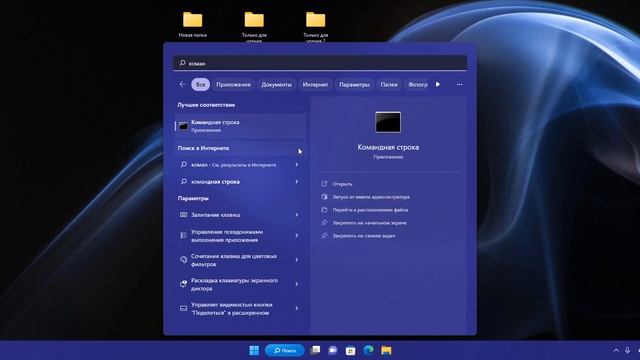Image resolution: width=640 pixels, height=360 pixels.
Task: Switch to Фотографии filter tab
Action: click(418, 84)
